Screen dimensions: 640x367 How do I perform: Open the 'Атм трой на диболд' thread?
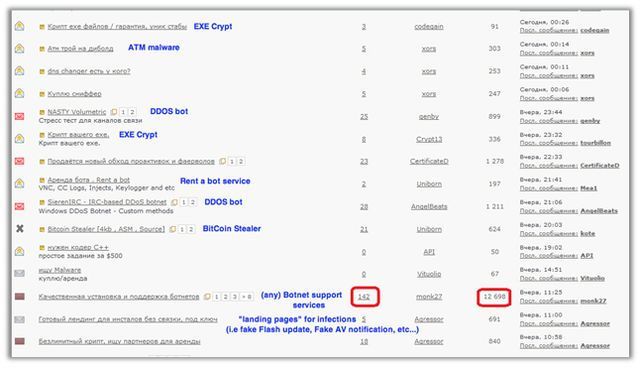tap(80, 49)
